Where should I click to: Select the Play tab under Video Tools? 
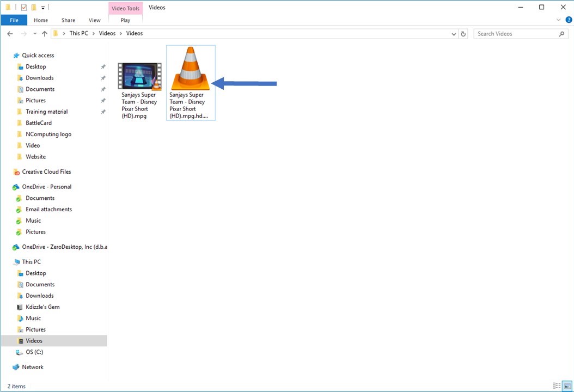125,20
